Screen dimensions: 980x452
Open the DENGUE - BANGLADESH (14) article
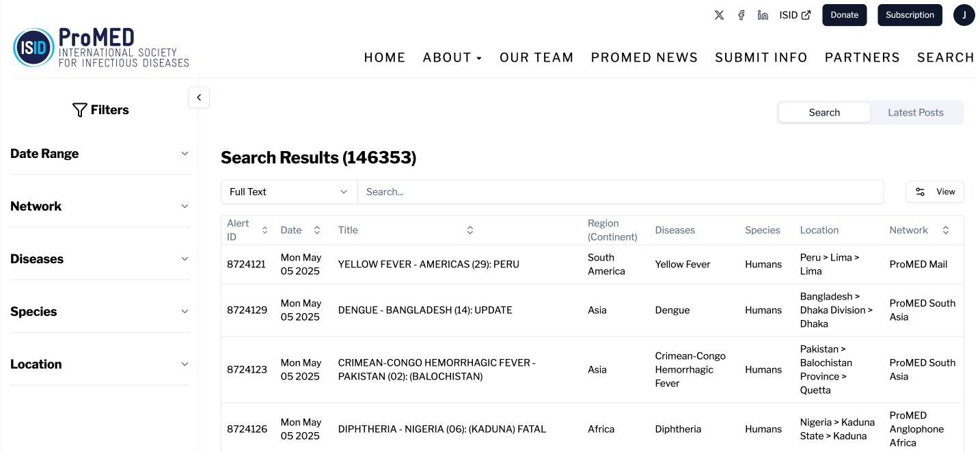(425, 310)
